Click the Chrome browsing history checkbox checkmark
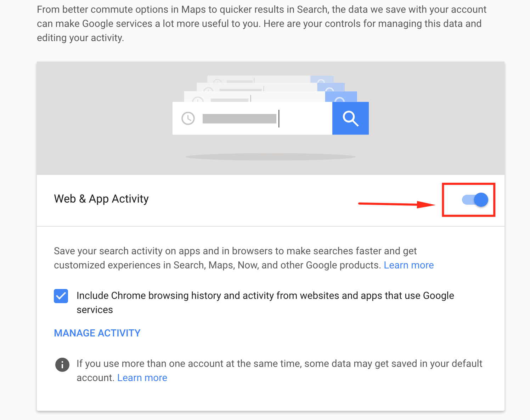530x420 pixels. coord(61,296)
